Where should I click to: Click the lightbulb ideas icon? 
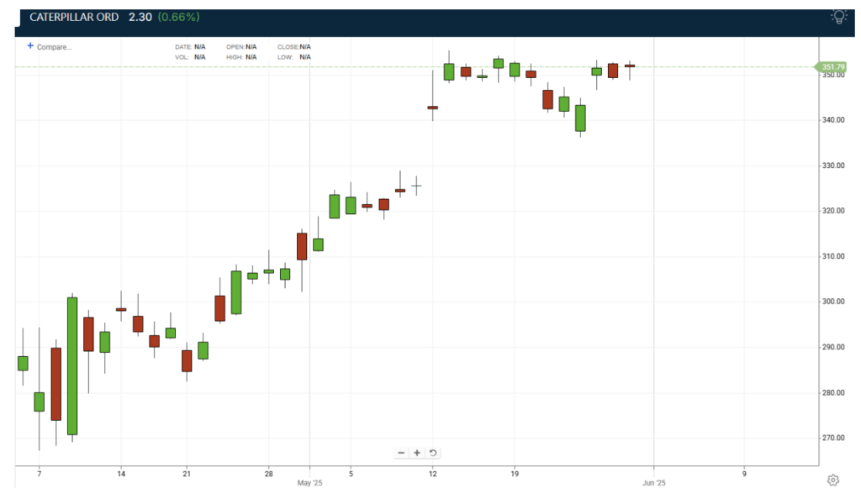point(838,17)
